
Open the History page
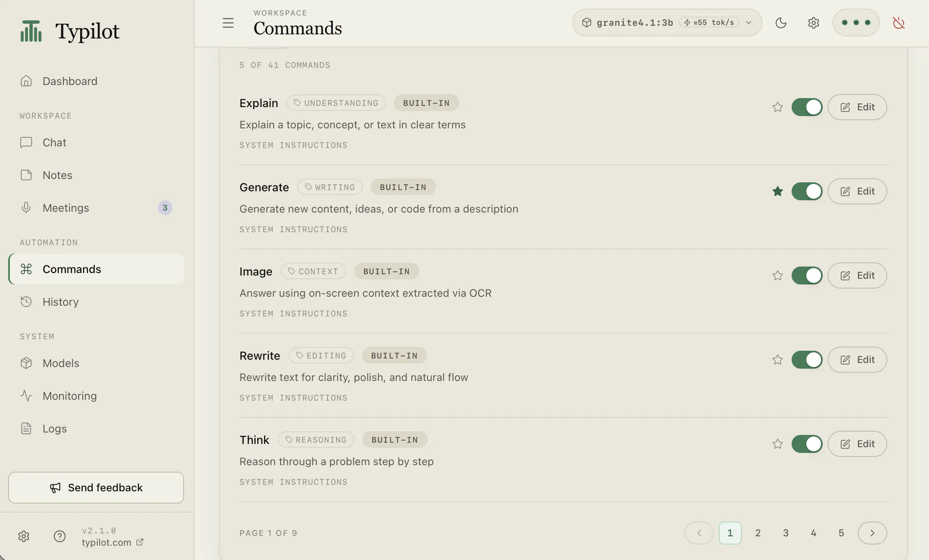[96, 302]
